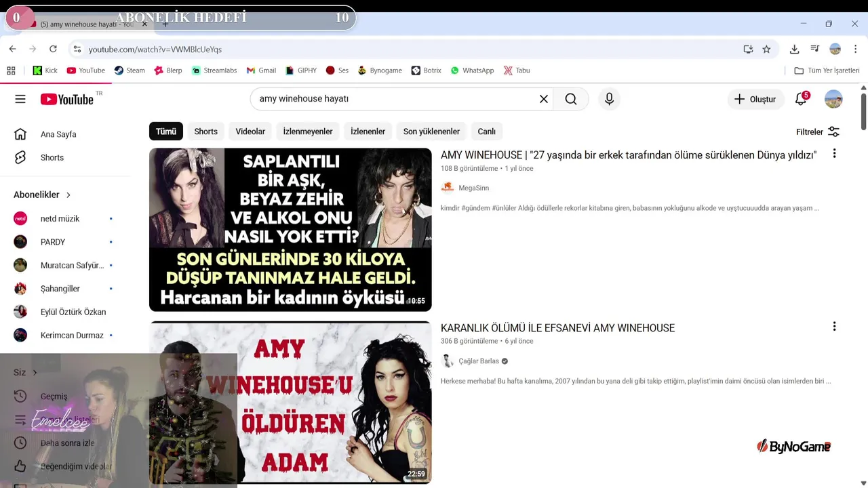Open video title KARANLIK ÖLÜMÜ İLE EFSANEVİ
868x488 pixels.
557,328
